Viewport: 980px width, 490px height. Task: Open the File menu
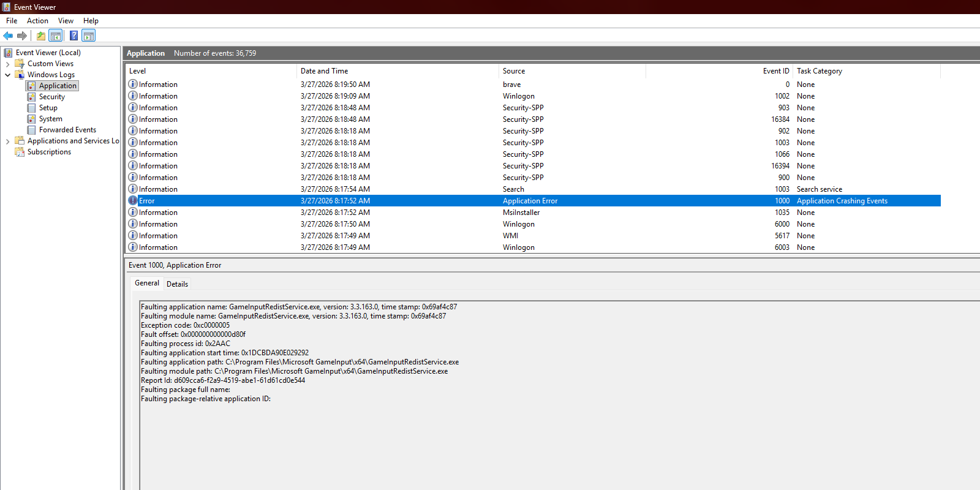point(12,21)
